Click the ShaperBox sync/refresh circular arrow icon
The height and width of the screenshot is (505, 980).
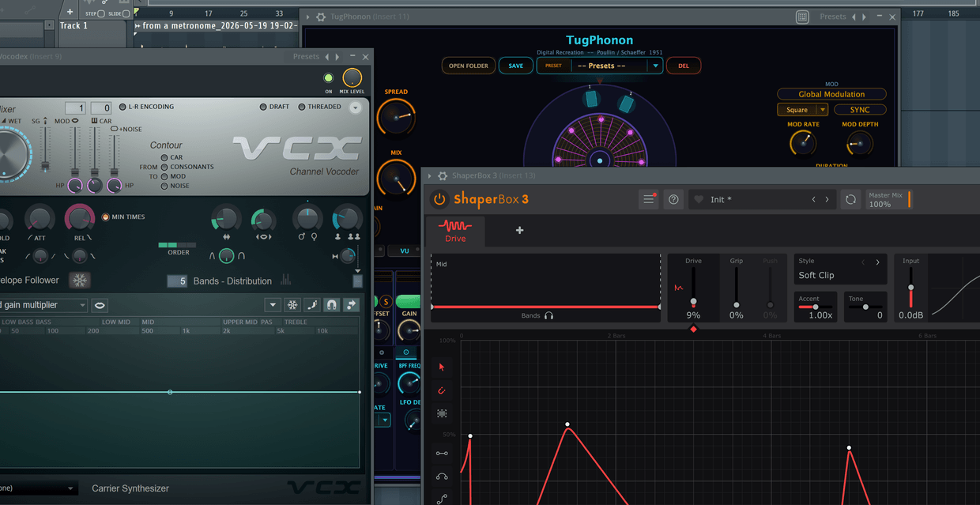pos(850,199)
